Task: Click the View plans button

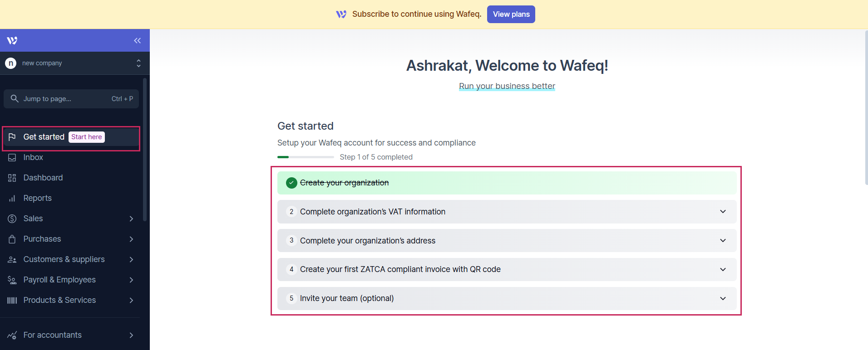Action: pos(511,14)
